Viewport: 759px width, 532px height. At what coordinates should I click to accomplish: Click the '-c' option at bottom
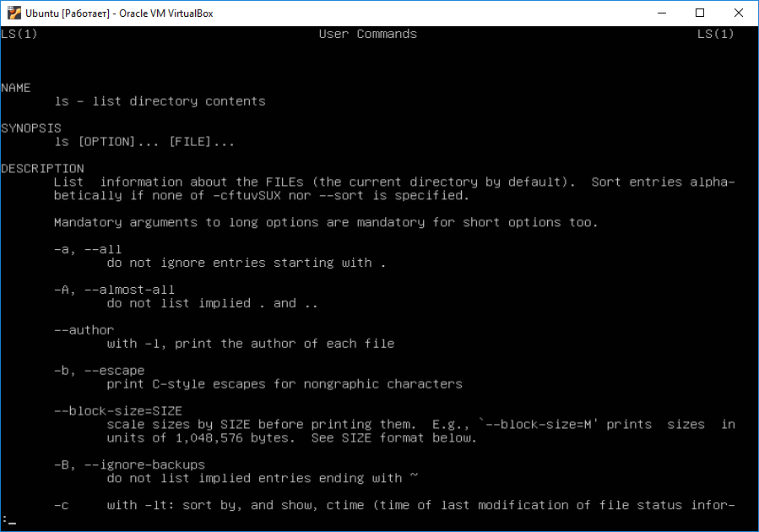[61, 505]
